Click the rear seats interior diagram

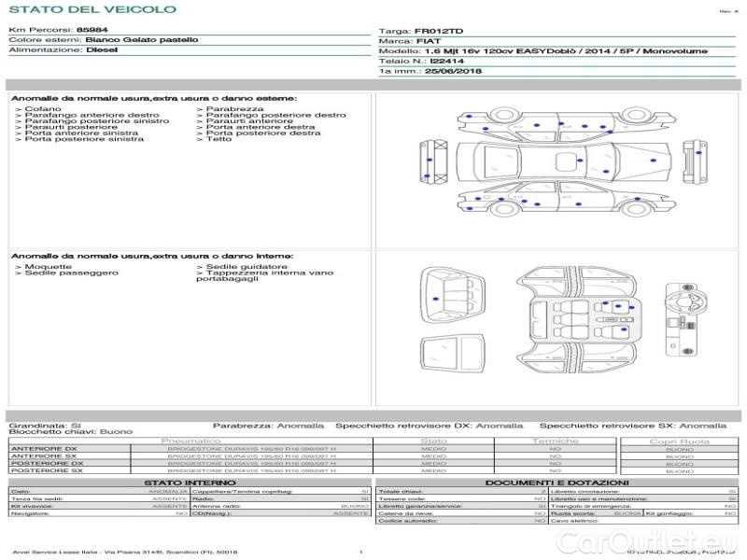point(455,291)
